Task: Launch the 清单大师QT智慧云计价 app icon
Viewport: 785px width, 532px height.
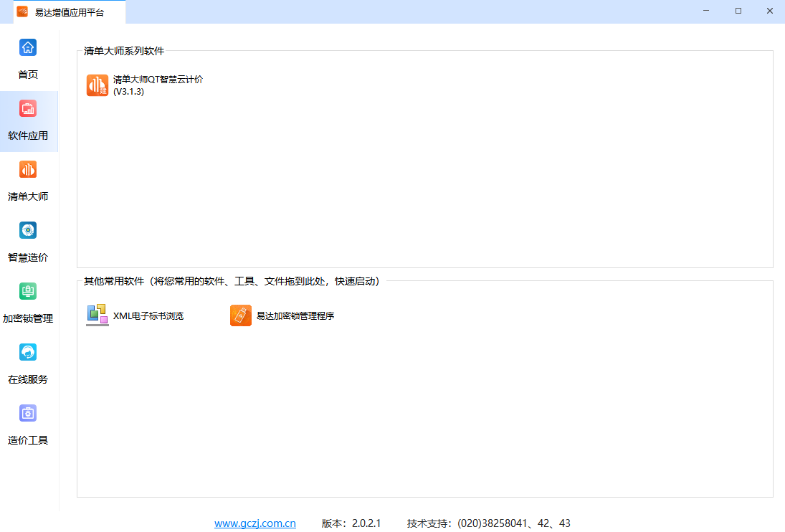Action: 97,85
